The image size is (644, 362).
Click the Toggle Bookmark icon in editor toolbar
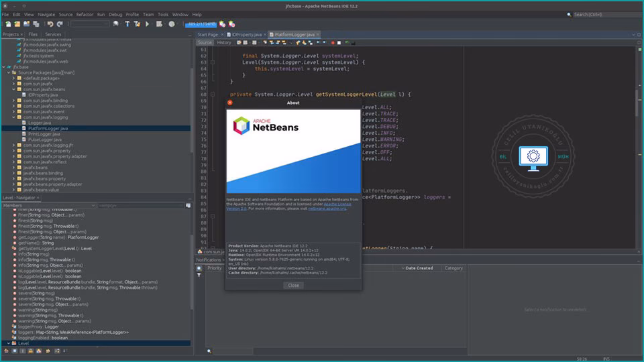[x=311, y=43]
